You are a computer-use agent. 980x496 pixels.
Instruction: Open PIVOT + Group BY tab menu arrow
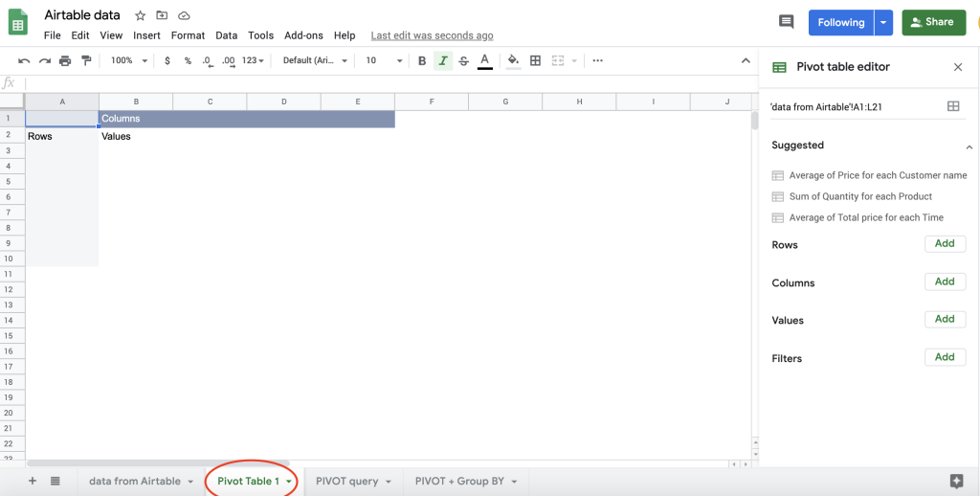pyautogui.click(x=514, y=482)
